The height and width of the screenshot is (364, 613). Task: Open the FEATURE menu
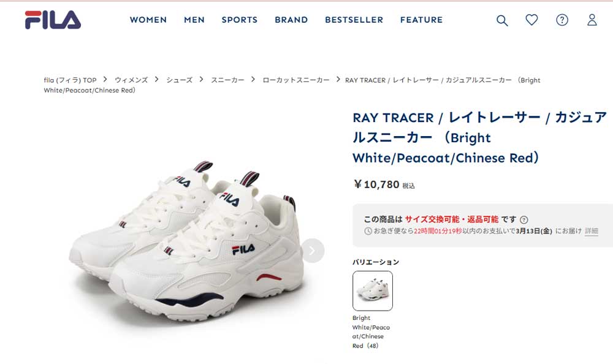pos(421,20)
